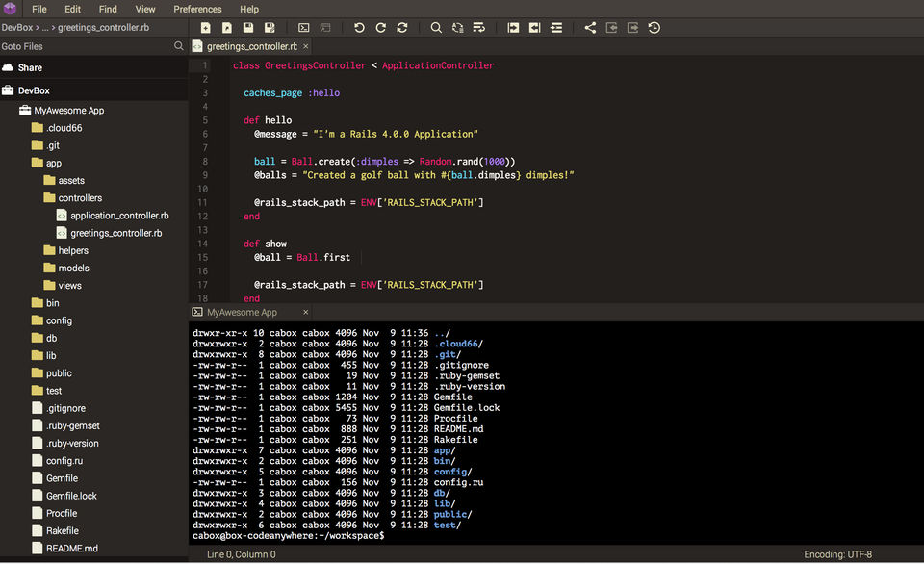The width and height of the screenshot is (924, 564).
Task: Expand the views folder
Action: pyautogui.click(x=69, y=286)
